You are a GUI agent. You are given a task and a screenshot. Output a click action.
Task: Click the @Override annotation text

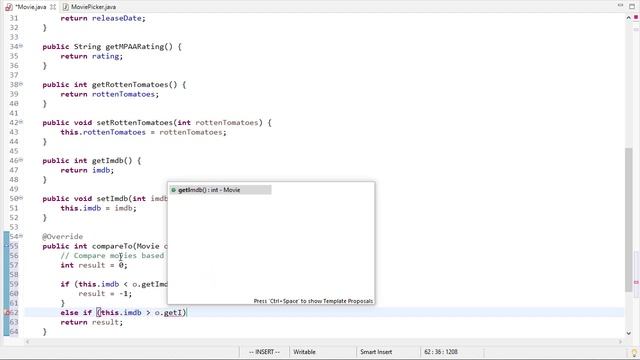point(62,236)
